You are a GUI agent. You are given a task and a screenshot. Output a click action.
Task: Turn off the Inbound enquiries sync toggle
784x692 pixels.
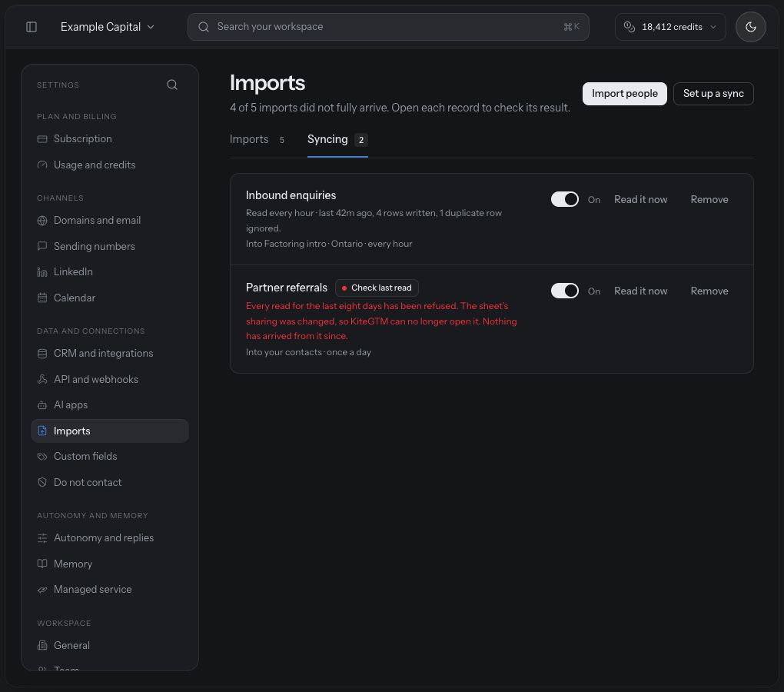click(564, 199)
